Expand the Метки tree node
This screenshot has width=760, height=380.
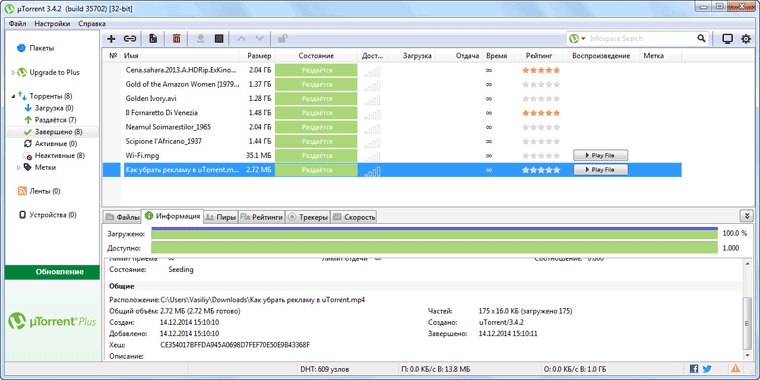pos(19,167)
